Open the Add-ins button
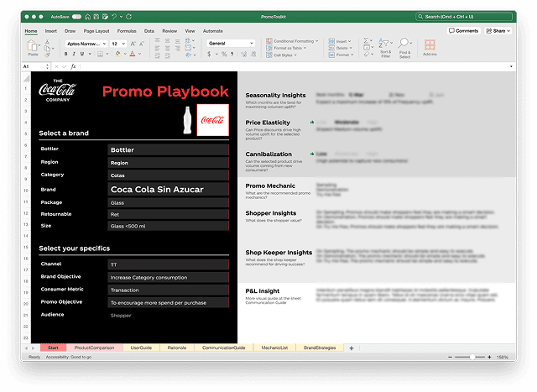Viewport: 537px width, 392px height. (430, 47)
